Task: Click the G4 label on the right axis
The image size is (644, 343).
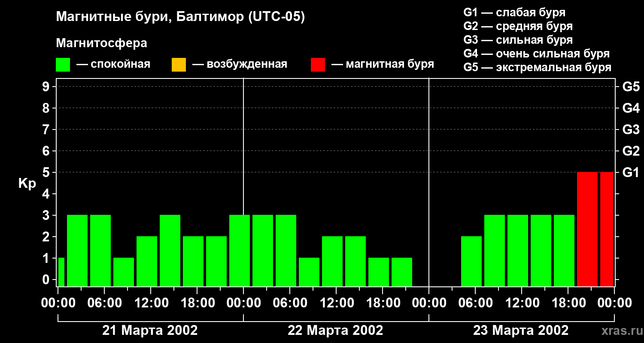Action: pyautogui.click(x=631, y=108)
